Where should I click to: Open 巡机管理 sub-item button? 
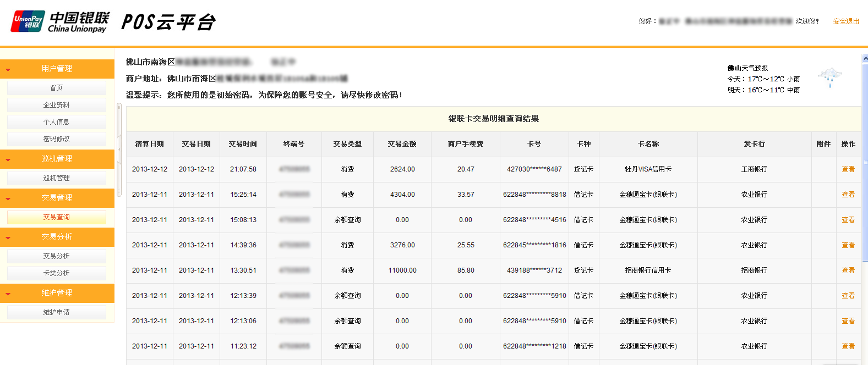click(57, 178)
